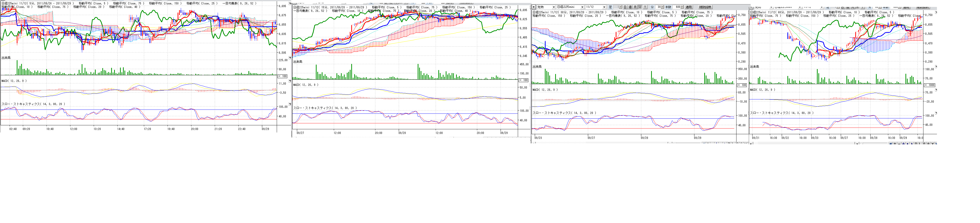Click the minus zoom icon in bottom-right toolbar
Image resolution: width=980 pixels, height=223 pixels.
899,144
